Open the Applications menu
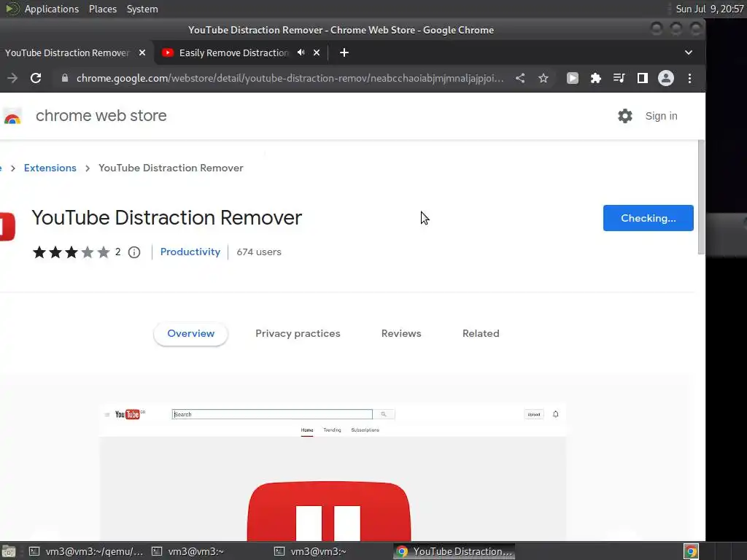The height and width of the screenshot is (560, 747). 52,9
